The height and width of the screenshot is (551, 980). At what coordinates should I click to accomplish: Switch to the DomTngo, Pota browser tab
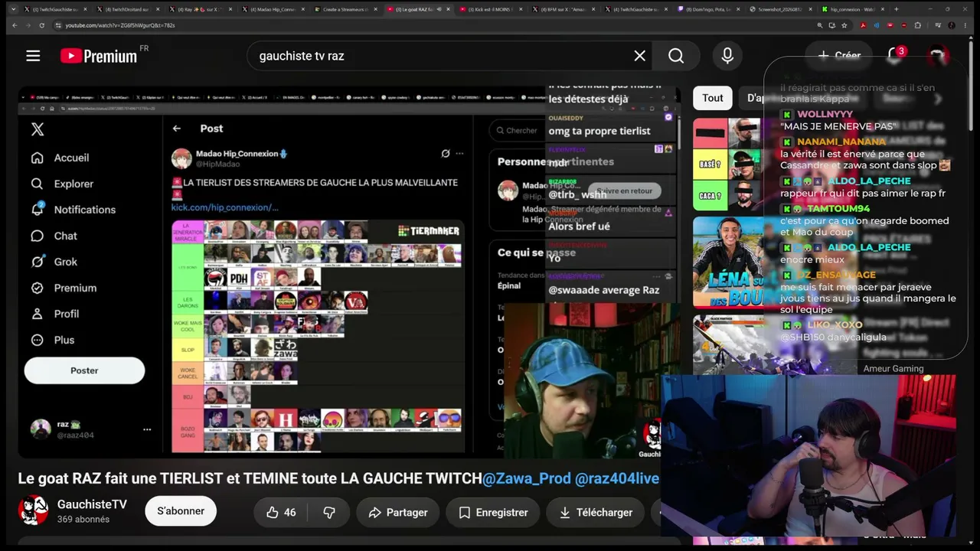[707, 9]
